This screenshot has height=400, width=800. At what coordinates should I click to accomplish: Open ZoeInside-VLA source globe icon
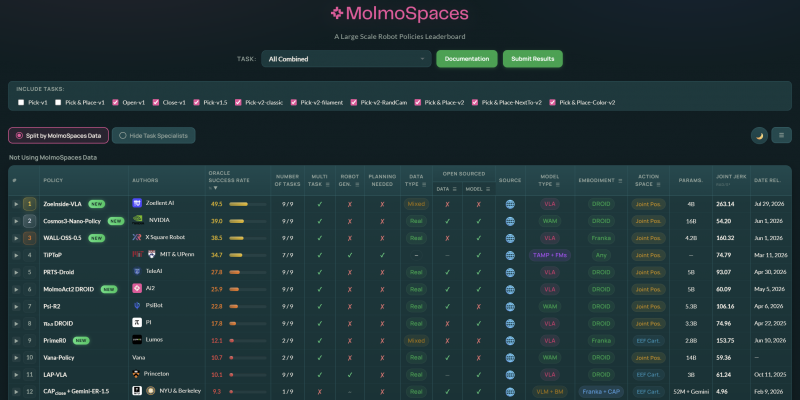pyautogui.click(x=510, y=204)
